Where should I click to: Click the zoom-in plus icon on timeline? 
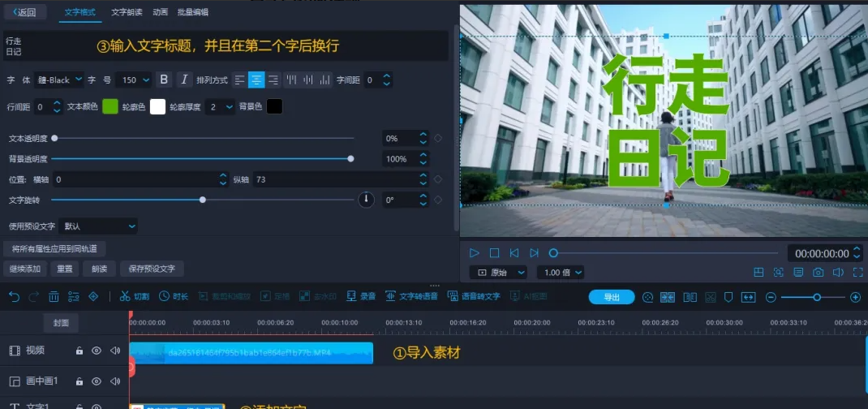pos(855,297)
